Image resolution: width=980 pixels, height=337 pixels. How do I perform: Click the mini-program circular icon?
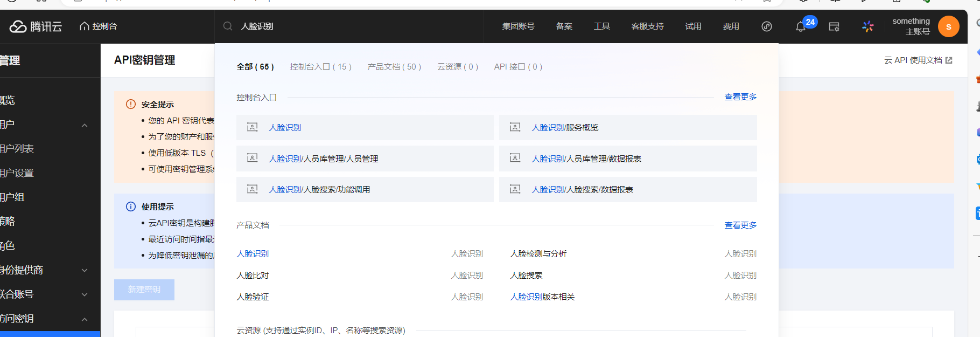click(767, 26)
